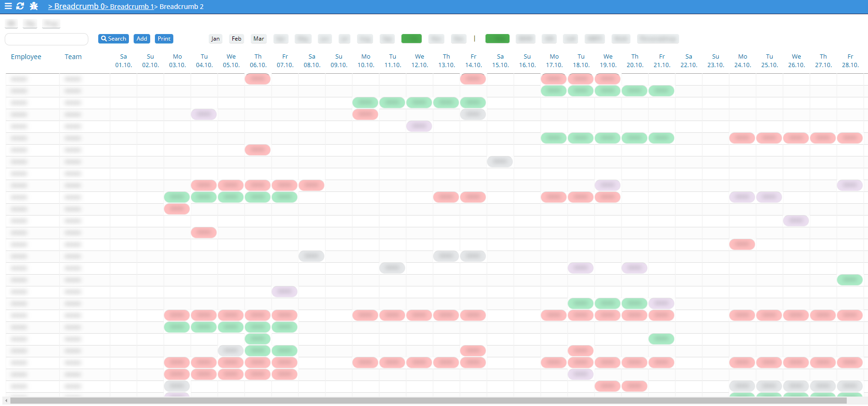Click the Print button
This screenshot has width=868, height=406.
[x=164, y=39]
